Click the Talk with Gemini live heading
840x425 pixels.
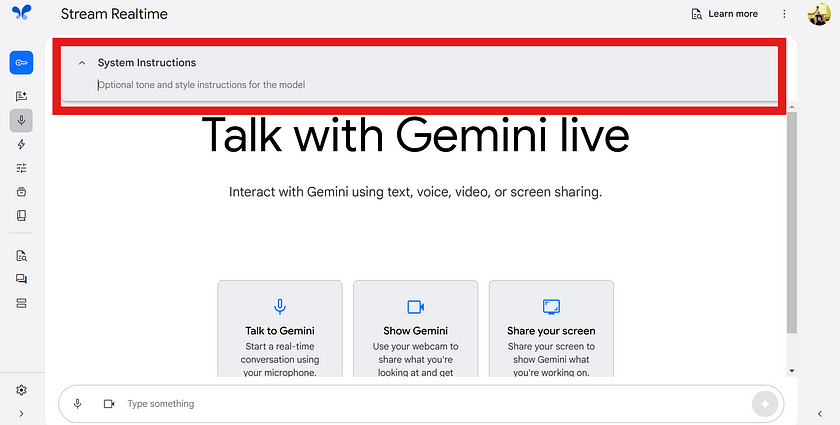416,134
